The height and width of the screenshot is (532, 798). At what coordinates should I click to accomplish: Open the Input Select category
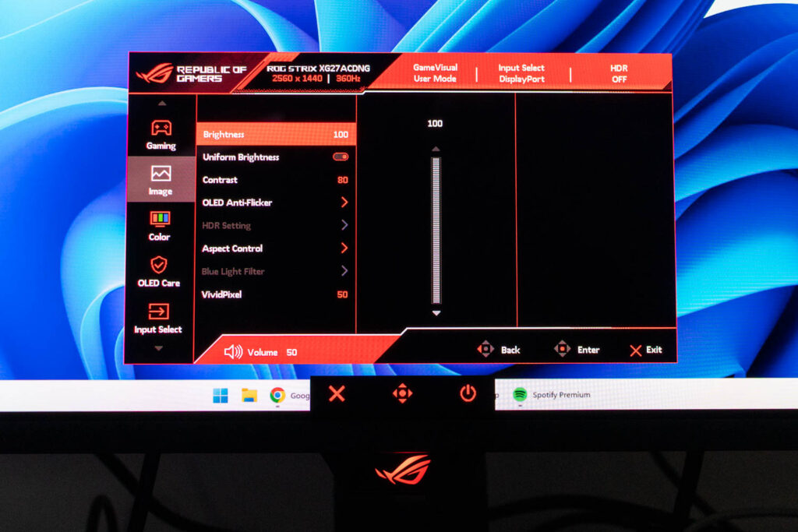click(157, 319)
